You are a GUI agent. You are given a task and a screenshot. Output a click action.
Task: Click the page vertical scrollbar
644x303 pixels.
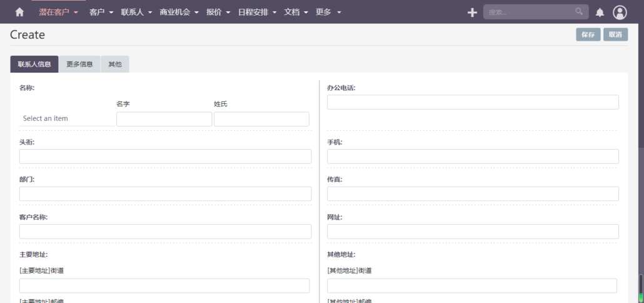tap(640, 288)
